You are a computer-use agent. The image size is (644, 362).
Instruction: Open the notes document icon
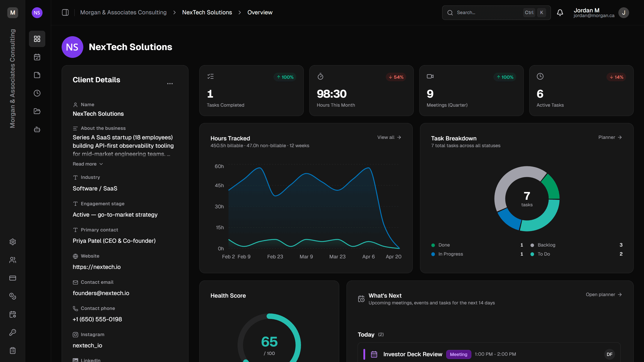coord(37,75)
